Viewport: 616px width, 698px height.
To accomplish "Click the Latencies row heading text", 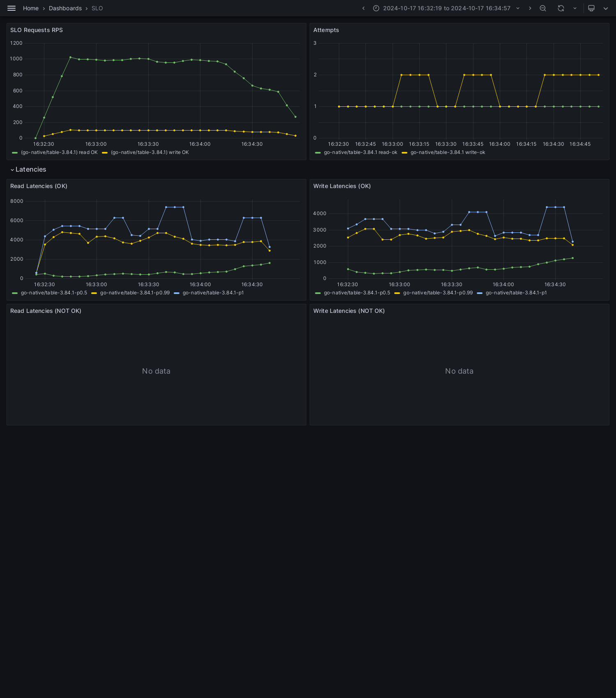I will 31,170.
